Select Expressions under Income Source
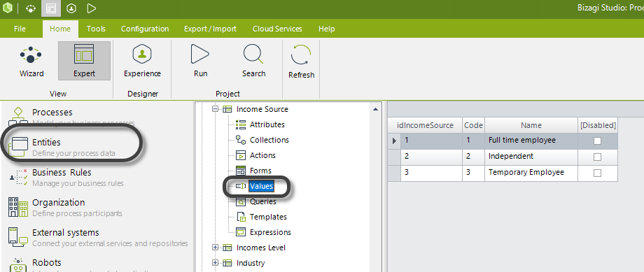Image resolution: width=644 pixels, height=272 pixels. (270, 232)
